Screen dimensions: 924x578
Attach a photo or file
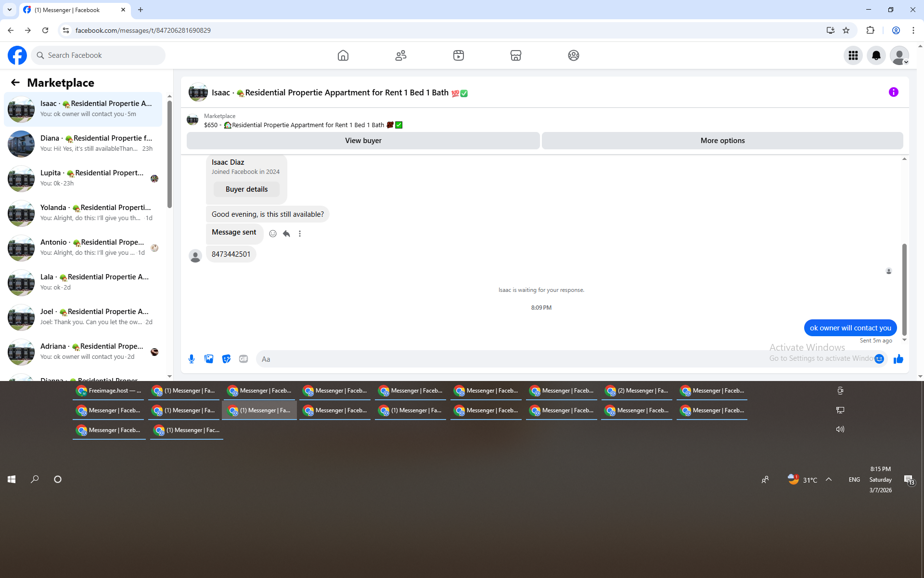coord(209,359)
